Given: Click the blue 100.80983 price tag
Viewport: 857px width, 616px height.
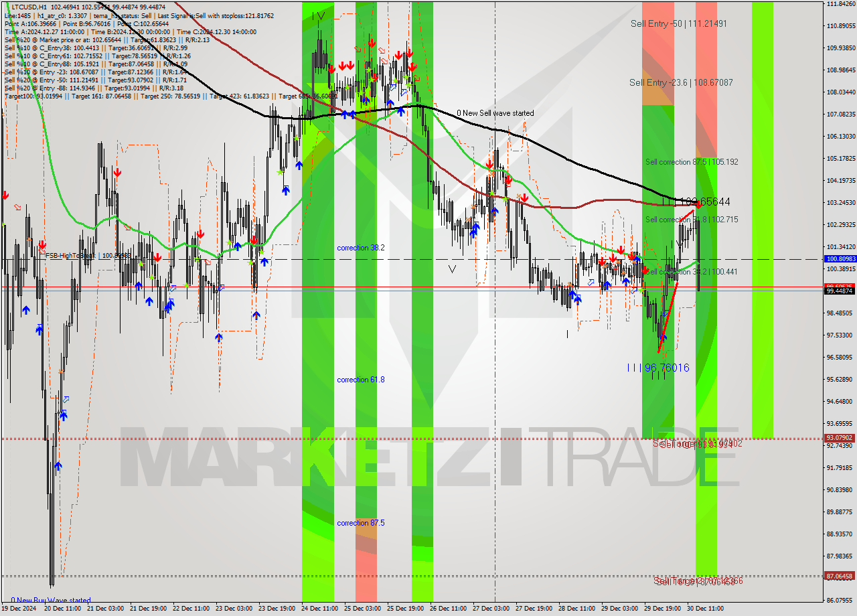Looking at the screenshot, I should point(840,258).
